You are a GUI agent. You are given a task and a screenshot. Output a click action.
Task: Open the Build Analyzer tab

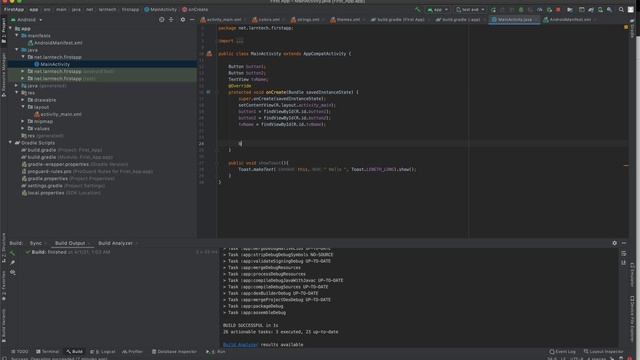click(116, 243)
